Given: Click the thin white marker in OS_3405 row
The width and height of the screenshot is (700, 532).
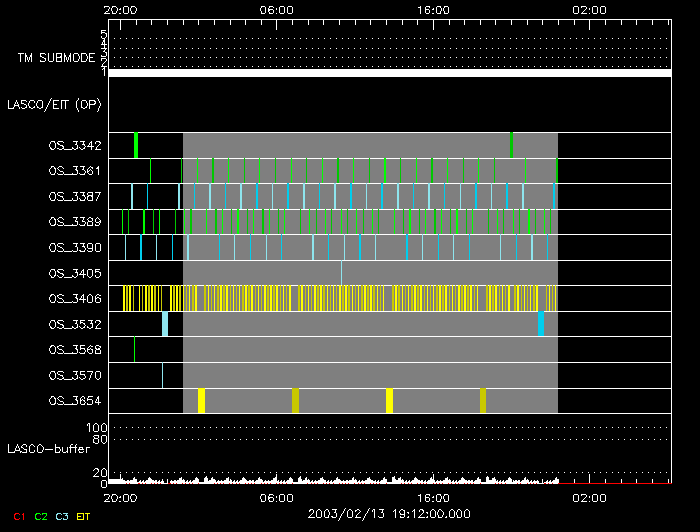Looking at the screenshot, I should [341, 272].
